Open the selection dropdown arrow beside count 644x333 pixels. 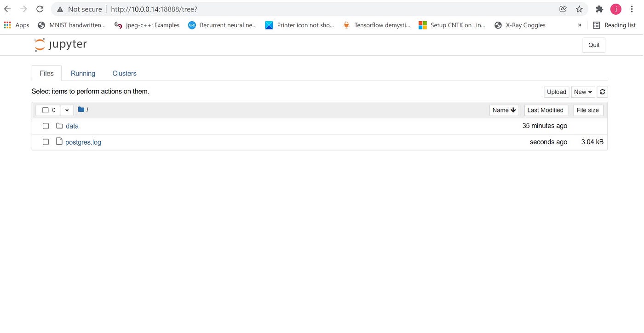[67, 110]
